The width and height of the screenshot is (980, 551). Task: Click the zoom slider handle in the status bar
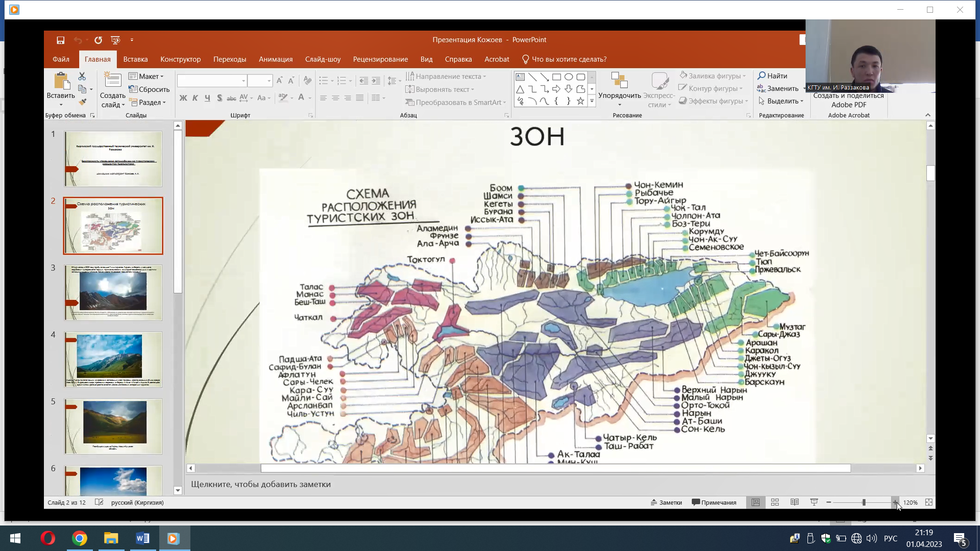pyautogui.click(x=864, y=503)
